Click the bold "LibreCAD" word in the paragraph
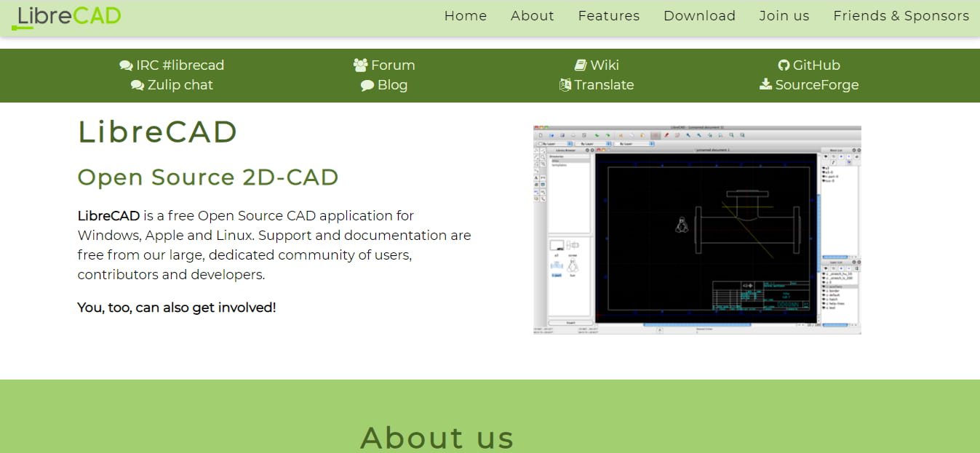Image resolution: width=980 pixels, height=453 pixels. pos(109,216)
